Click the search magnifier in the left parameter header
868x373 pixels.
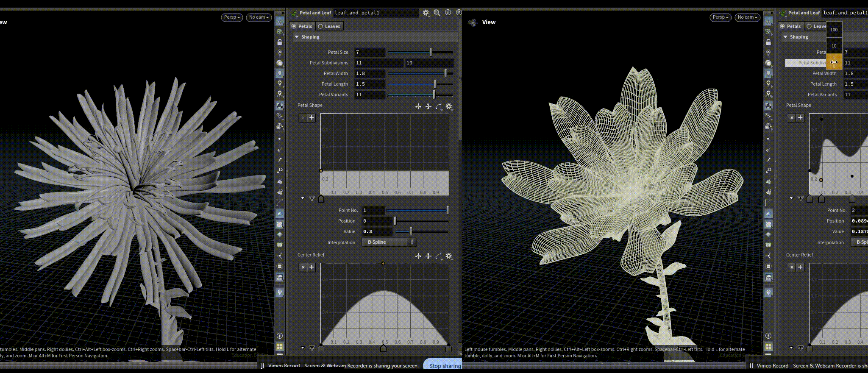pyautogui.click(x=437, y=13)
